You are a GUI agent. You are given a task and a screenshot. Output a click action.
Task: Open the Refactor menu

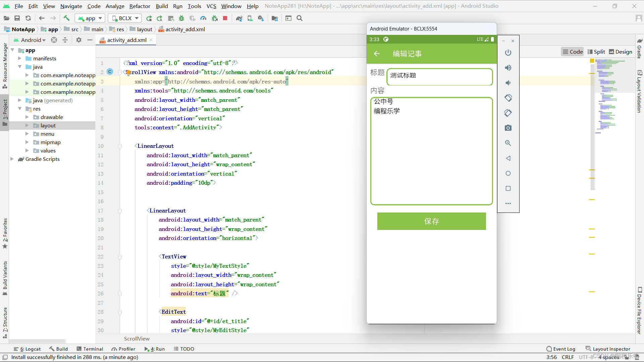point(140,6)
